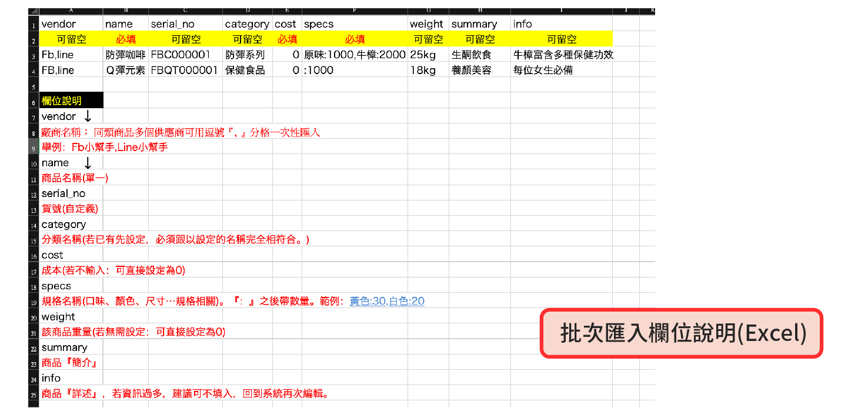This screenshot has width=868, height=408.
Task: Click the down arrow beside name in row 10
Action: 88,163
